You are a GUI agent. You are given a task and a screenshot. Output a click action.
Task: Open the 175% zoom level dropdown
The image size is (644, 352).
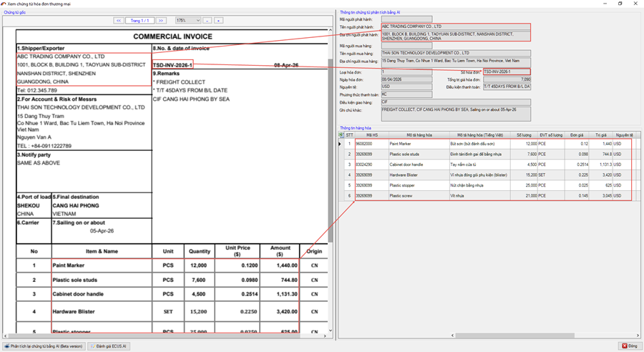click(x=187, y=20)
